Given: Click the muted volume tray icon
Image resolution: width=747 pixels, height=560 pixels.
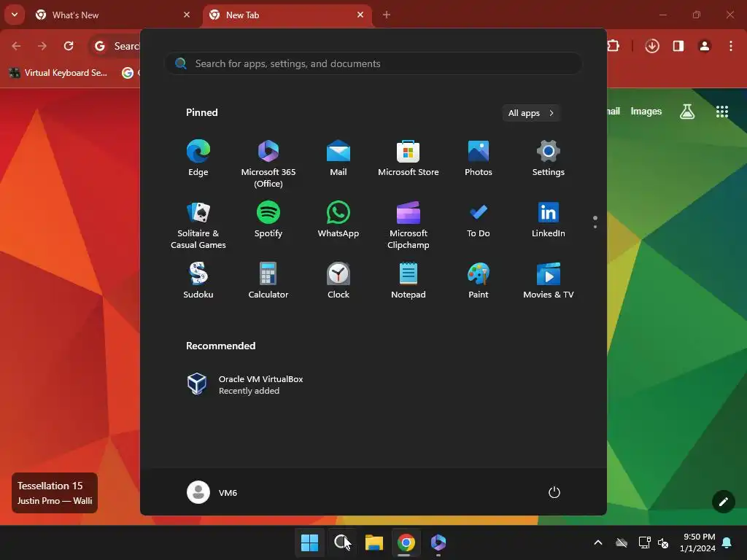Looking at the screenshot, I should click(x=663, y=542).
